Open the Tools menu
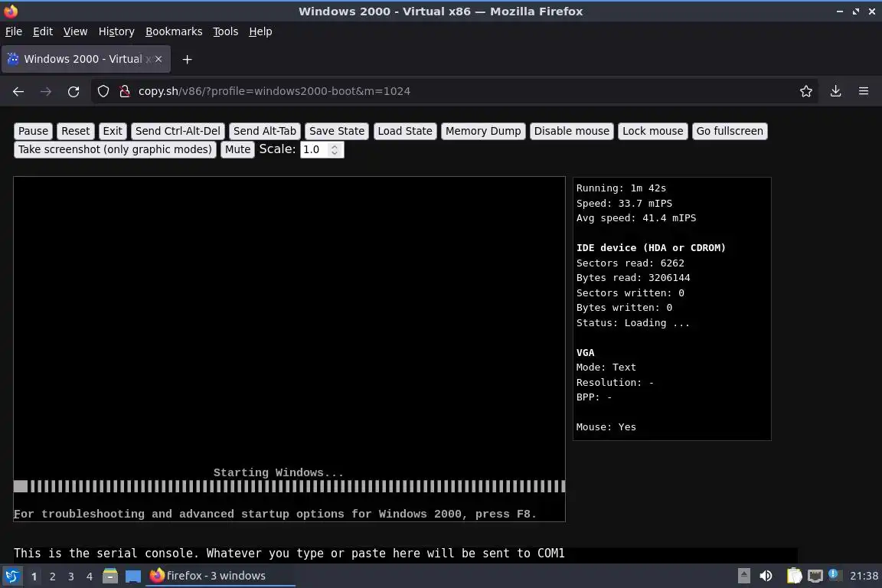This screenshot has width=882, height=588. point(226,31)
